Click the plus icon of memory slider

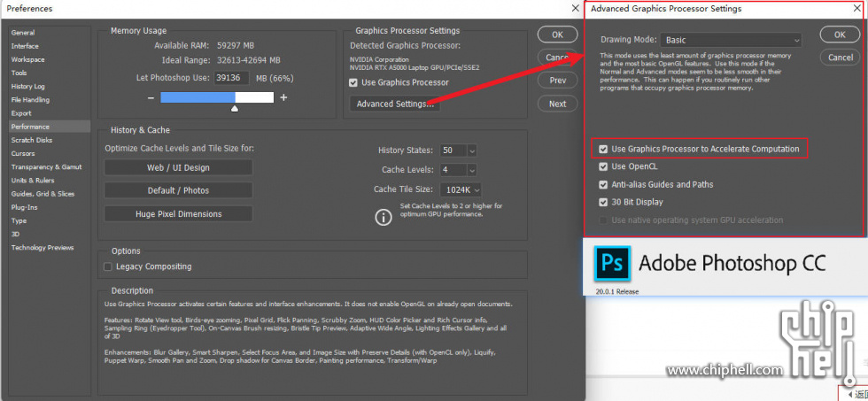click(283, 98)
